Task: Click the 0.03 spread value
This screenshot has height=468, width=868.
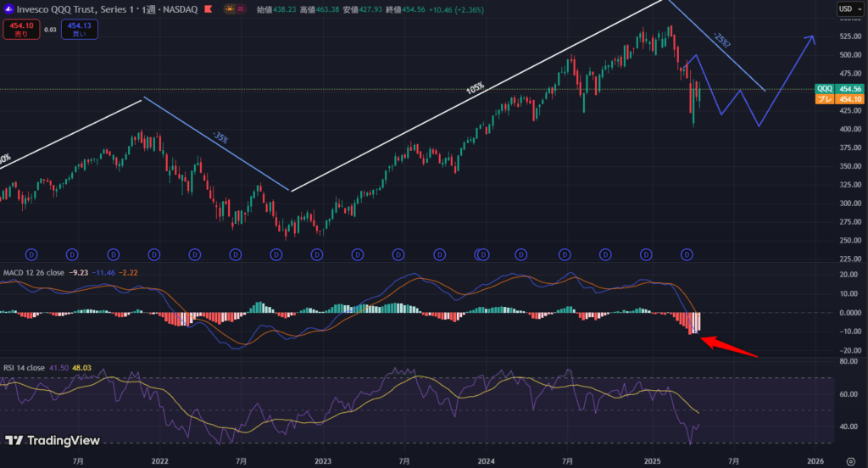Action: point(50,30)
